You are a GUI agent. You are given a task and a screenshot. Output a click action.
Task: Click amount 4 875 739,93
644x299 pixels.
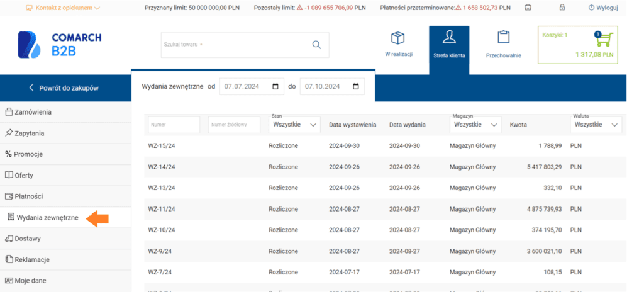(x=545, y=209)
